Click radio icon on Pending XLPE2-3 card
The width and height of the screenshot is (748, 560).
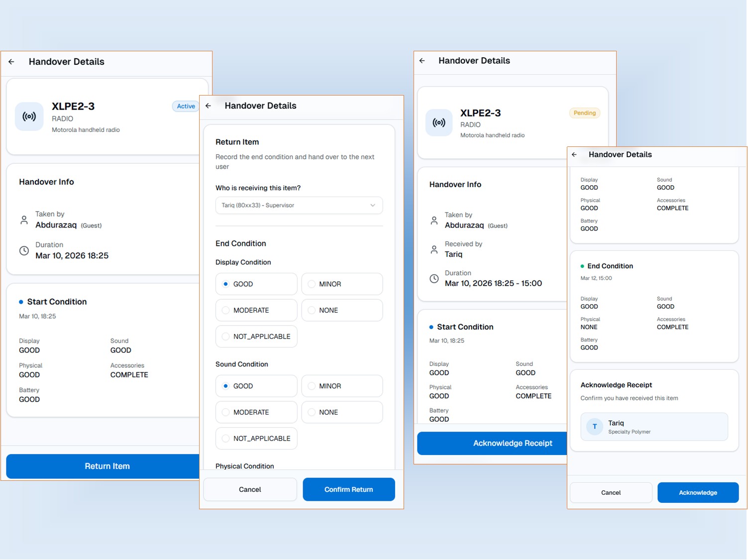(x=439, y=123)
